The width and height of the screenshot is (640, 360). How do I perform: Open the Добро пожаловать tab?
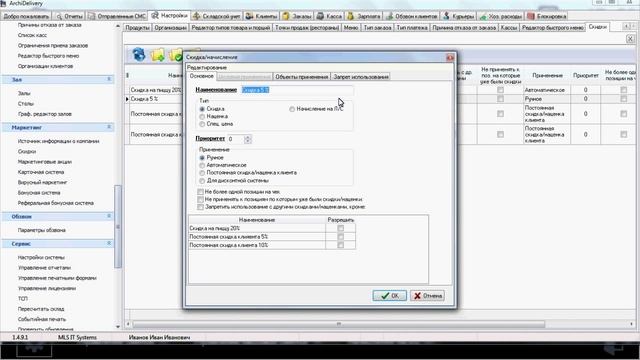click(26, 16)
